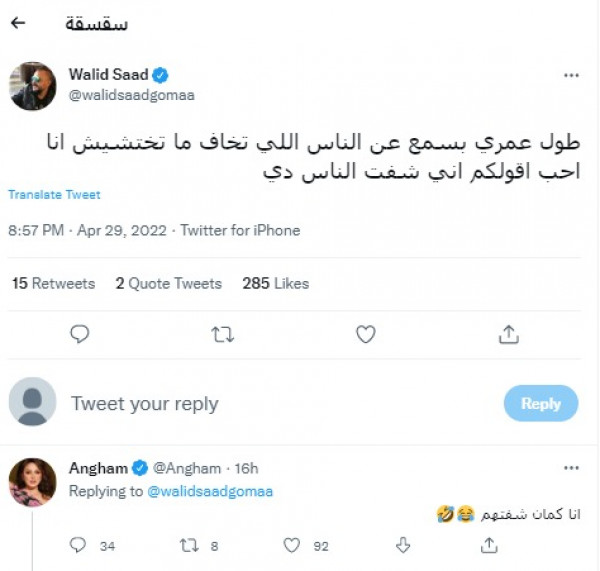Like Walid Saad's main tweet
600x571 pixels.
point(366,334)
